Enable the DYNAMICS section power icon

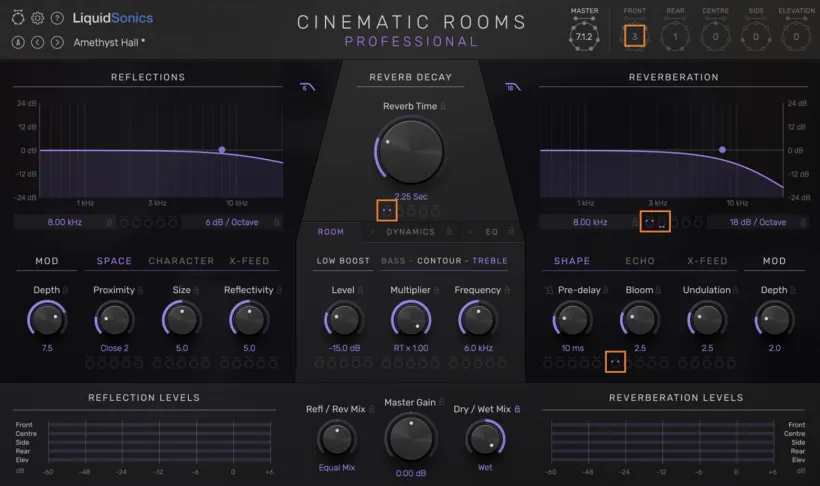click(372, 231)
